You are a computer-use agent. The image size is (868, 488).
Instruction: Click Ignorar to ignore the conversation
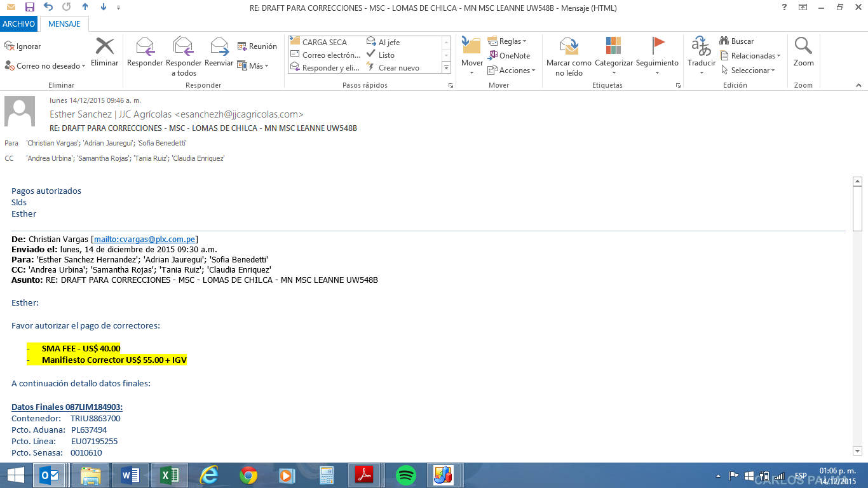[23, 46]
